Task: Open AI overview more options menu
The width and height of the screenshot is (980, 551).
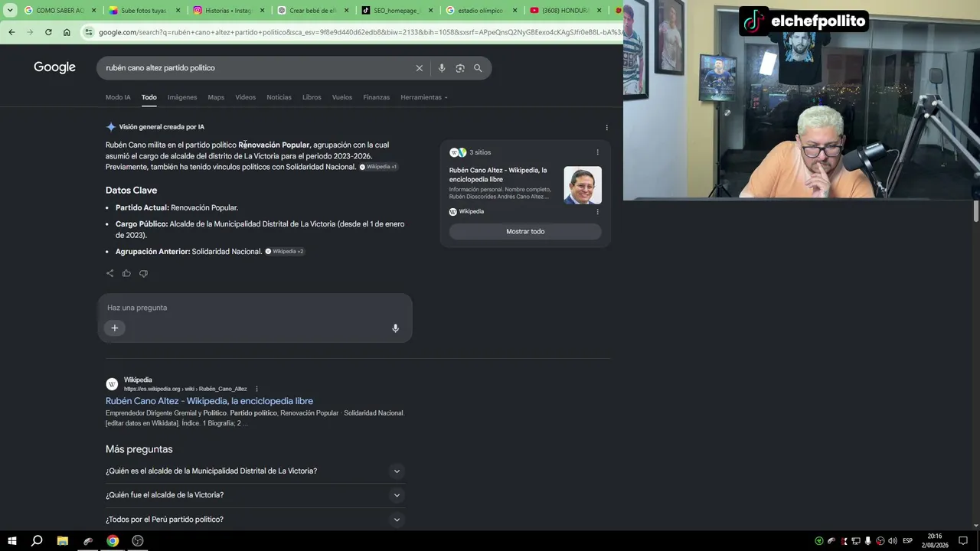Action: coord(606,128)
